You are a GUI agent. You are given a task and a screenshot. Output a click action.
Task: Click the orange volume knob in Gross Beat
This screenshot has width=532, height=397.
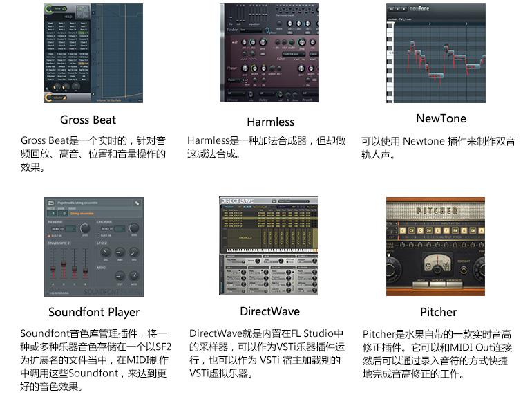(x=48, y=98)
